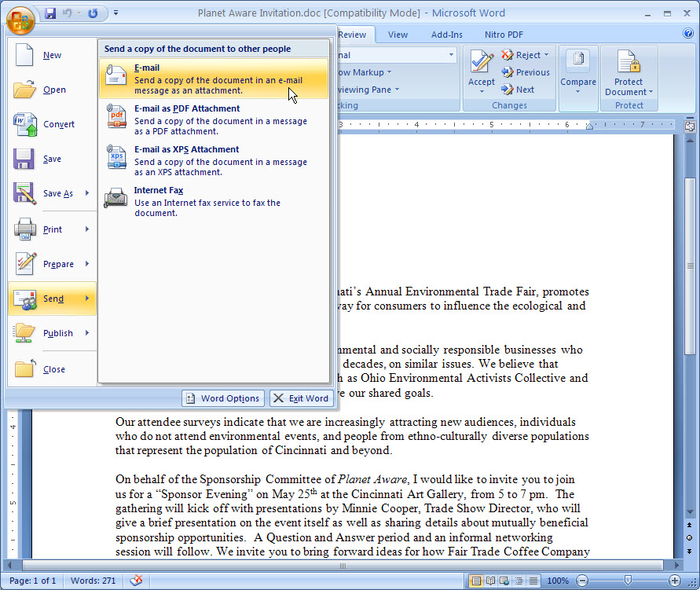Open Customize Quick Access Toolbar dropdown
This screenshot has width=700, height=590.
[115, 13]
